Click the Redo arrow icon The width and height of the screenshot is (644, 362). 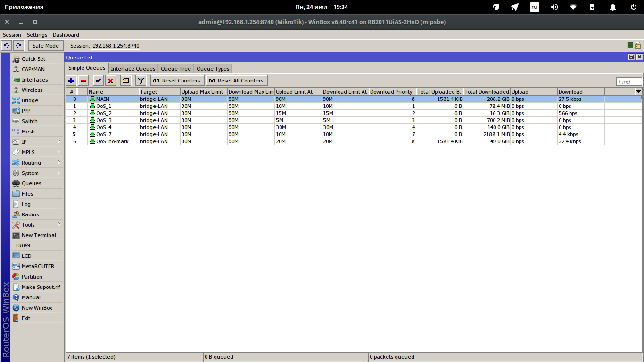click(18, 46)
